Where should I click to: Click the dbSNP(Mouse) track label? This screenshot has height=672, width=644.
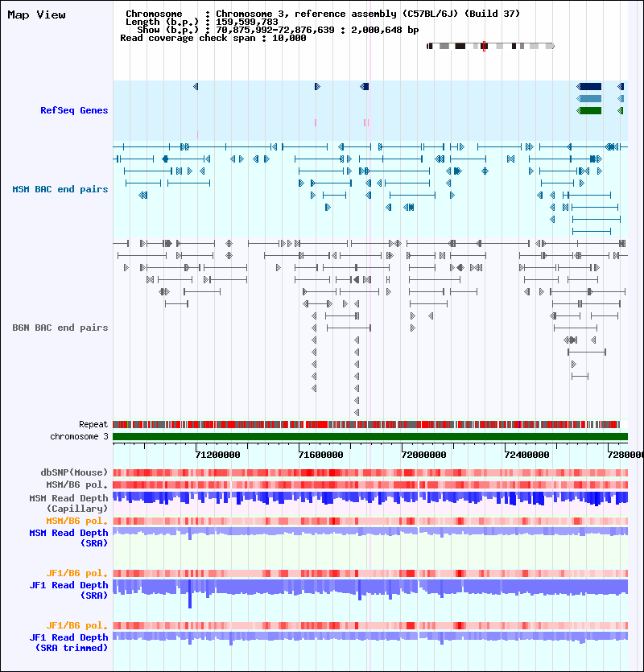click(x=74, y=472)
